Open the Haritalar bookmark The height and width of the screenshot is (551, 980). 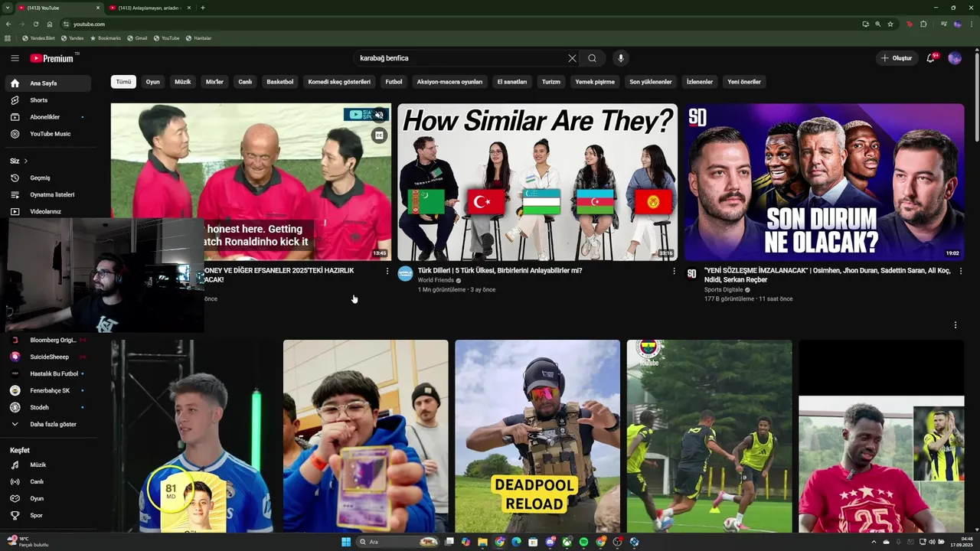pos(198,38)
